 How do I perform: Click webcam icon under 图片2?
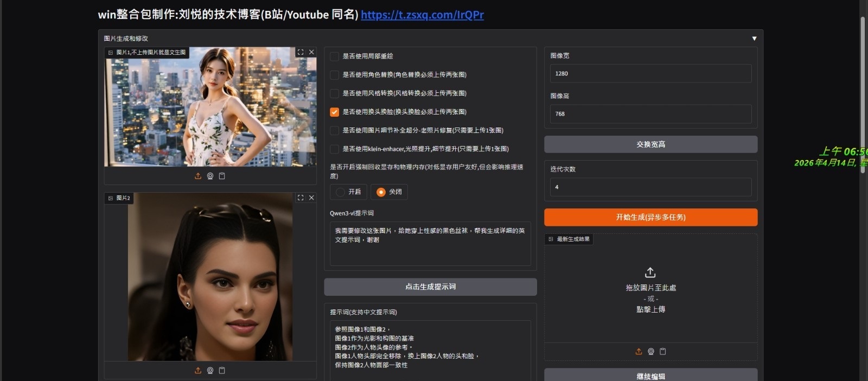pyautogui.click(x=210, y=370)
